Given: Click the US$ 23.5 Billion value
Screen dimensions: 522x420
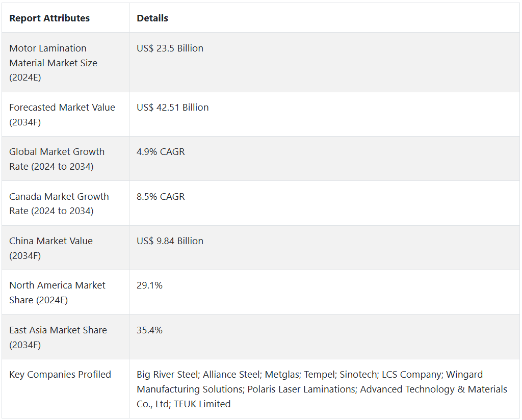Looking at the screenshot, I should 170,48.
